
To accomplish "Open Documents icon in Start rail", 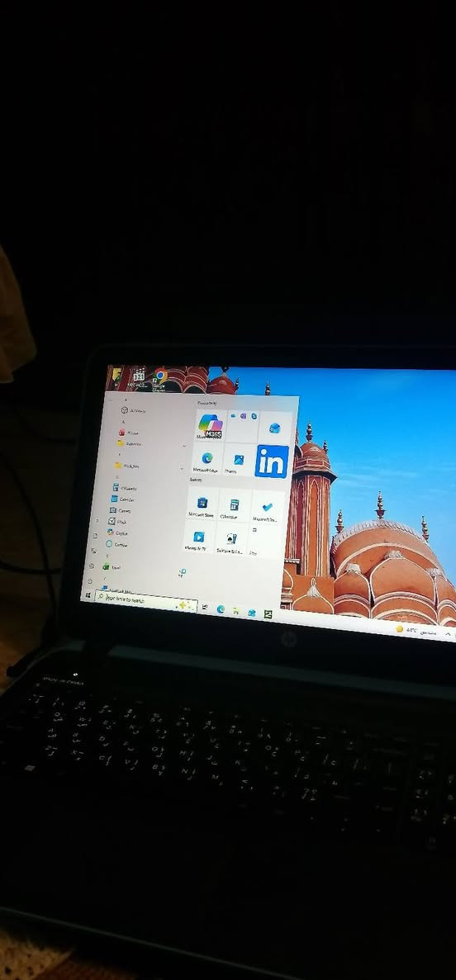I will (95, 536).
